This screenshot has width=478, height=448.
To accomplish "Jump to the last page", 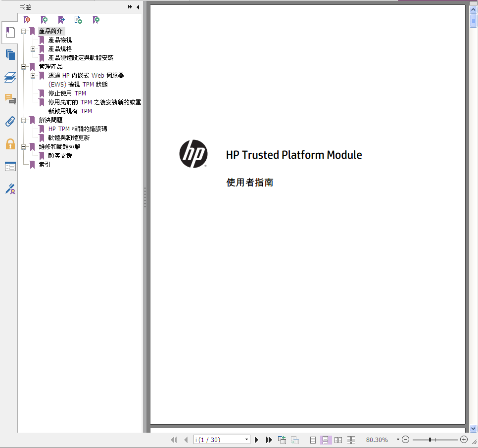I will click(x=269, y=440).
